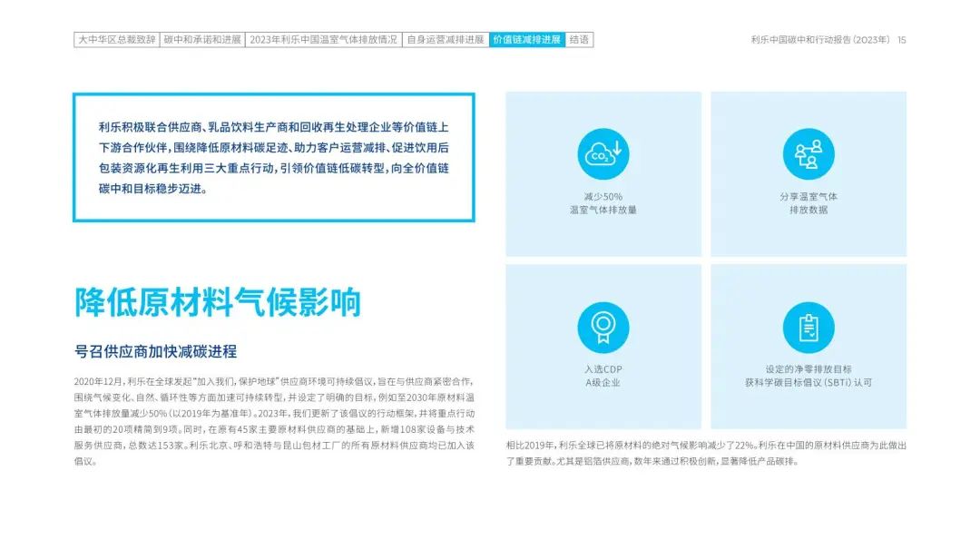Click the 入选CDP A级企业 caption
This screenshot has width=980, height=559.
point(603,376)
